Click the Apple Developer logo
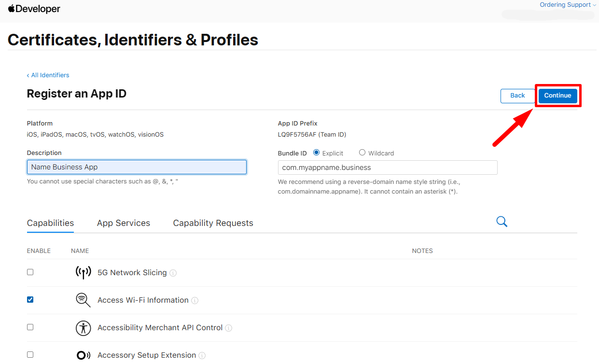 point(34,9)
